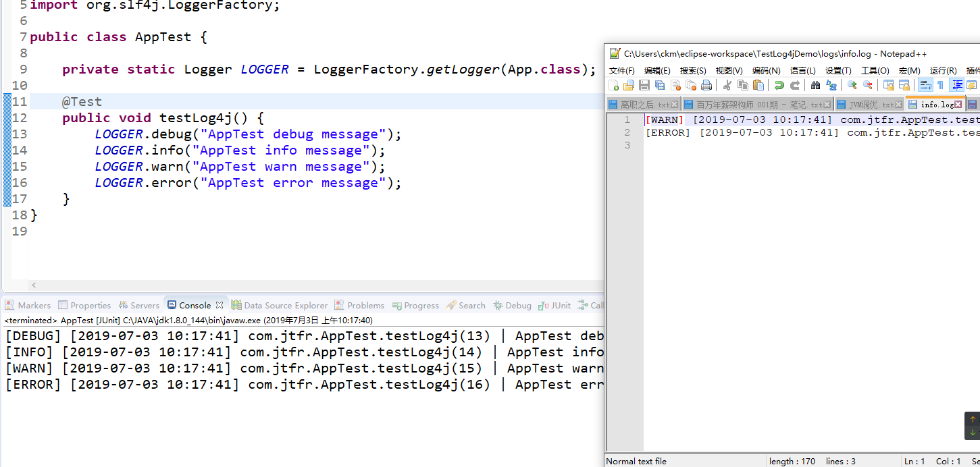Switch to the 百万年薪架构师 001期 笔记.txt tab
This screenshot has height=467, width=980.
[x=757, y=105]
